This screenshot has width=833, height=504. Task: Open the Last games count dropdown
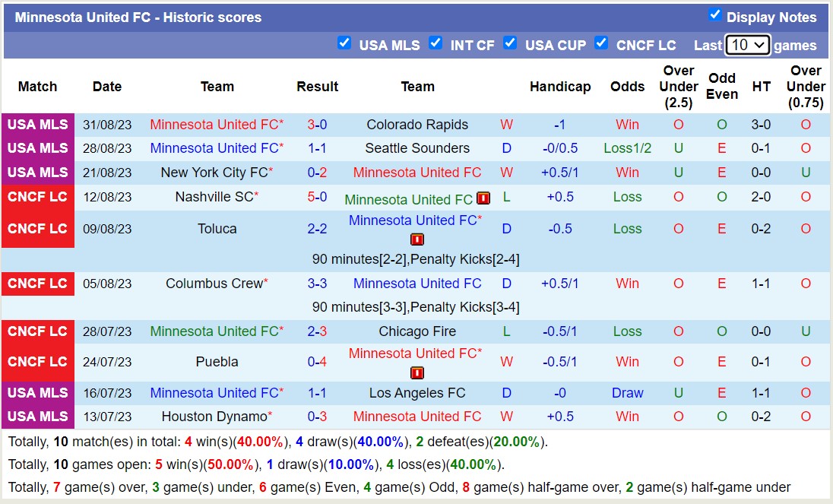747,45
